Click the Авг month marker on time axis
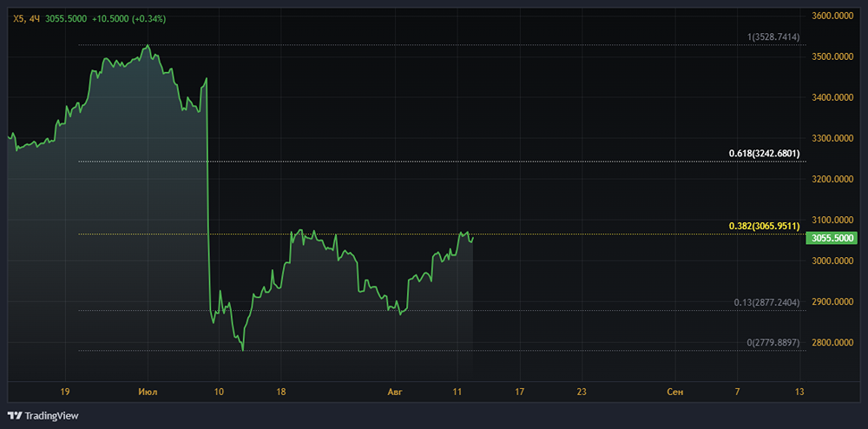 point(395,393)
